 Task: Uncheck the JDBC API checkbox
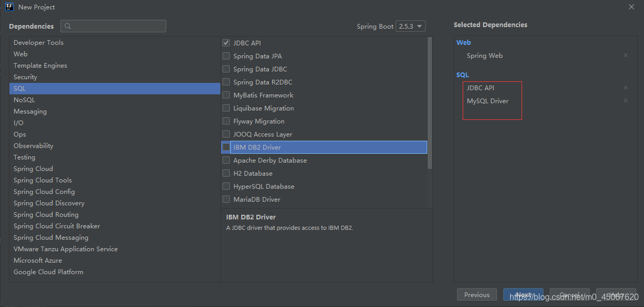[226, 43]
